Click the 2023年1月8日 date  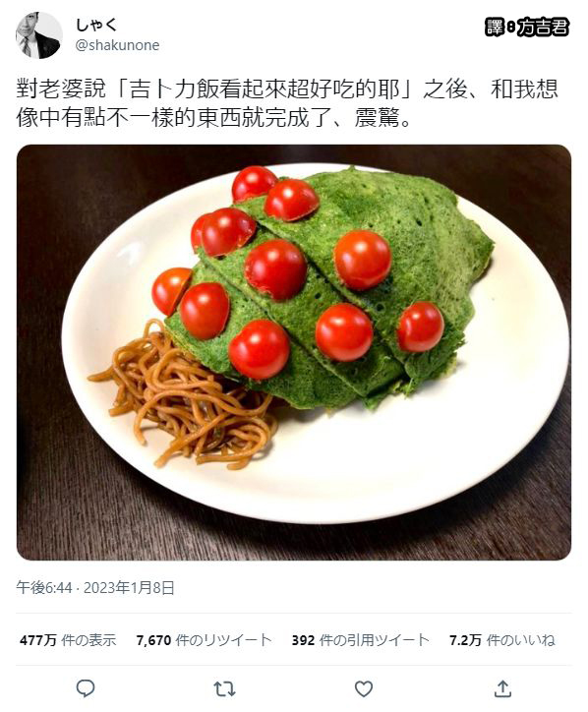(x=129, y=587)
